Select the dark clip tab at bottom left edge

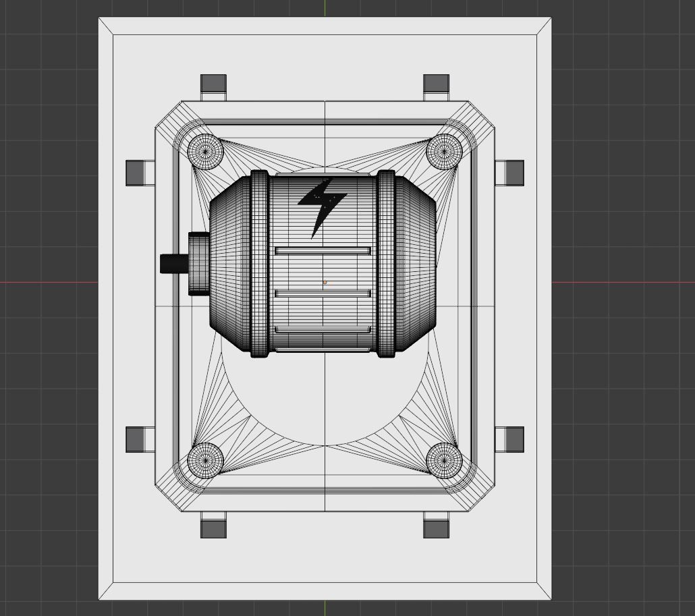[214, 529]
